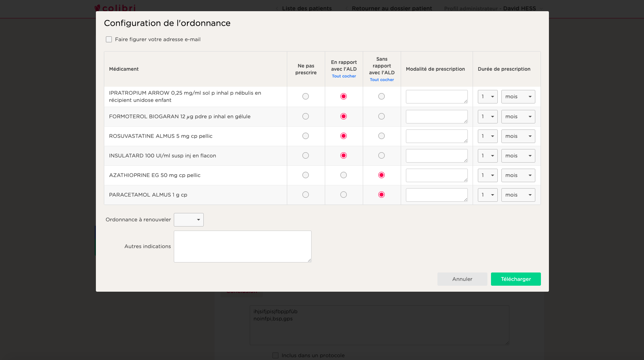Viewport: 644px width, 360px height.
Task: Click inside the "Autres indications" text area
Action: click(x=242, y=246)
